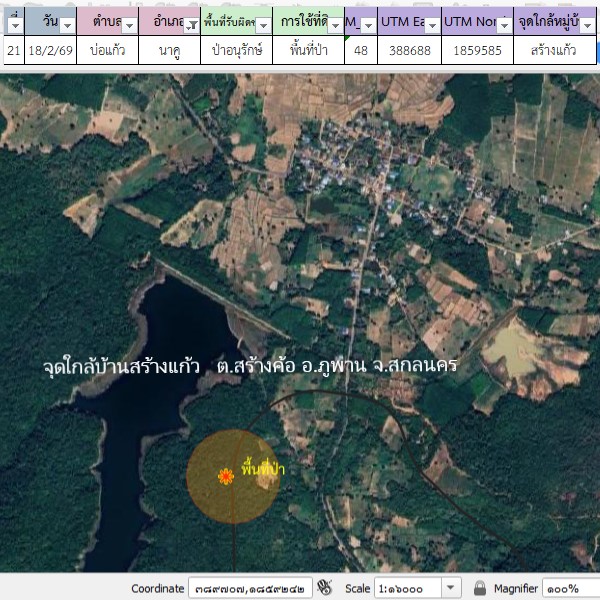Open filter dropdown for UTM North column

503,25
